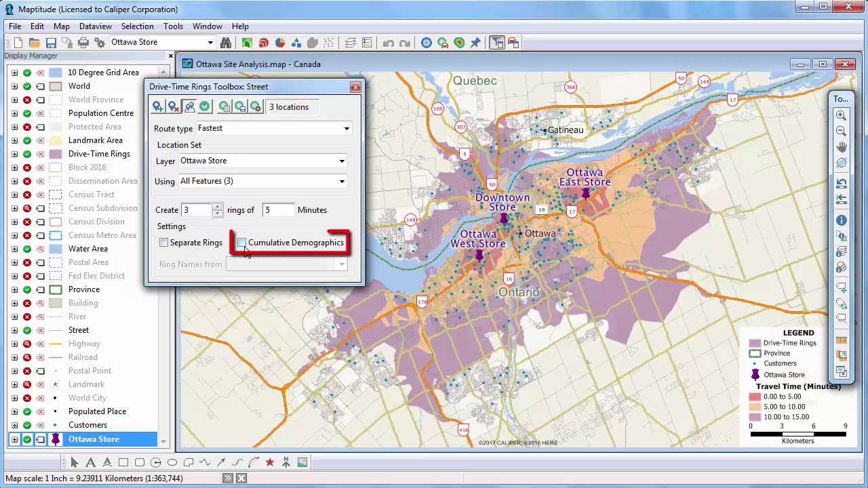Click the ring Minutes size input field
Screen dimensions: 868x488
(x=278, y=210)
